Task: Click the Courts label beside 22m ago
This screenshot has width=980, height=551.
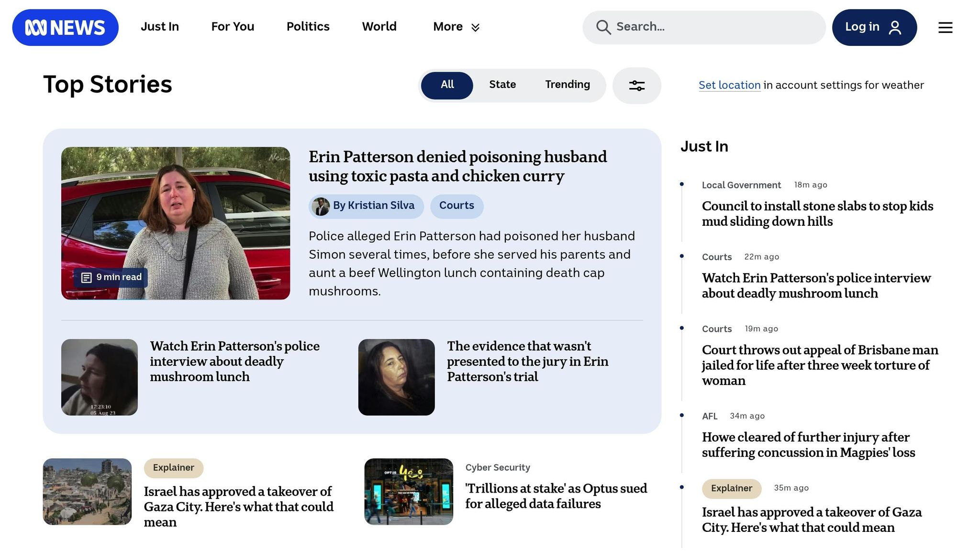Action: click(x=717, y=257)
